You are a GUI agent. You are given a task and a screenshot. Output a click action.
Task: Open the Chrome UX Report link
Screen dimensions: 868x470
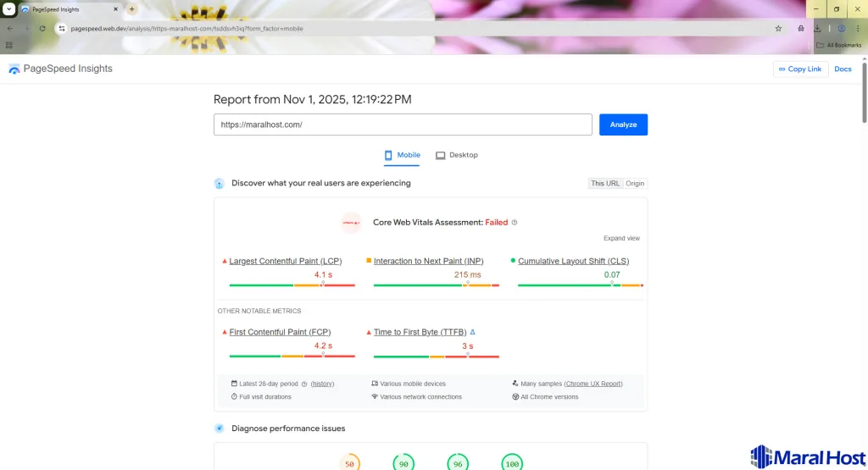point(593,384)
